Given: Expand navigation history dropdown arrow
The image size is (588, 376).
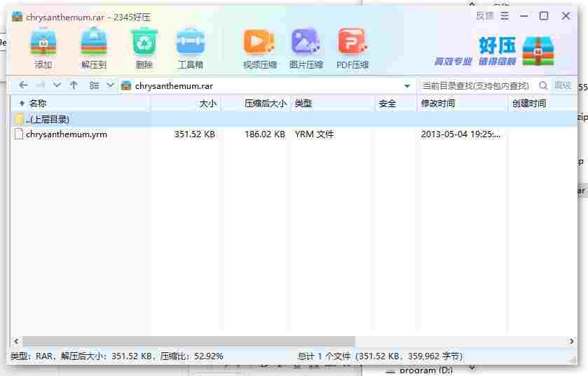Looking at the screenshot, I should pyautogui.click(x=57, y=85).
